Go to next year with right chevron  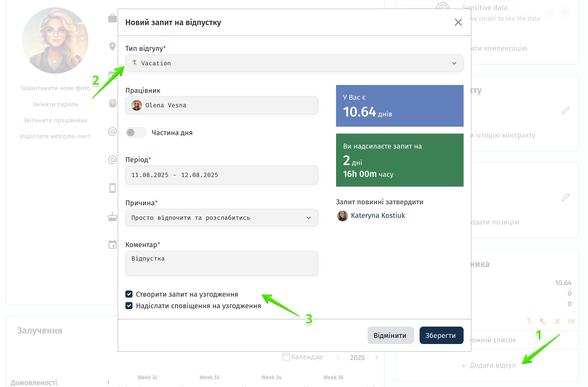377,357
